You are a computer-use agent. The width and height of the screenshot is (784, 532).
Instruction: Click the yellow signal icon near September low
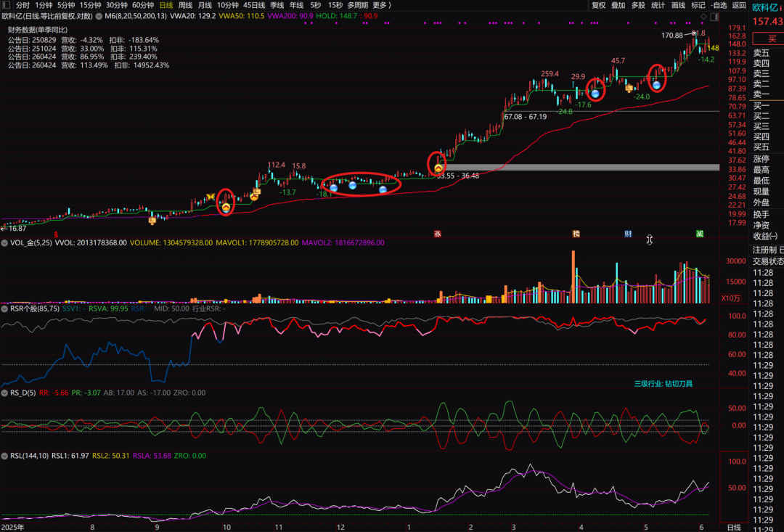[152, 220]
